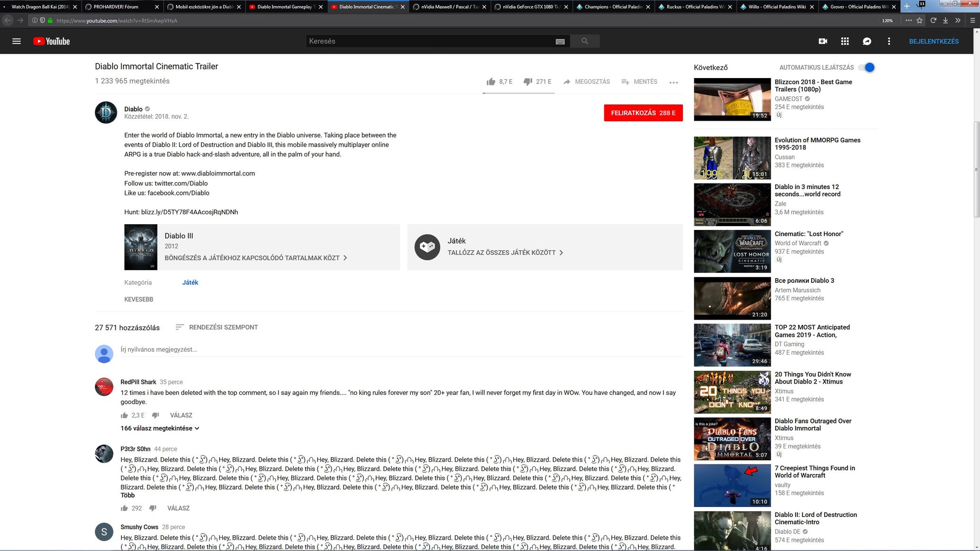Open Blizzcon 2018 Best Game Trailers thumbnail

[732, 99]
